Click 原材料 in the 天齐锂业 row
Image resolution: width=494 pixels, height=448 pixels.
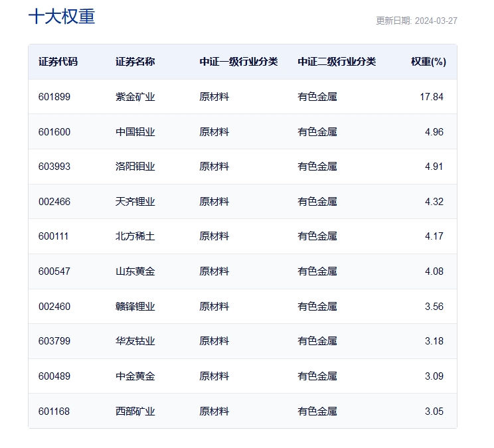point(214,202)
